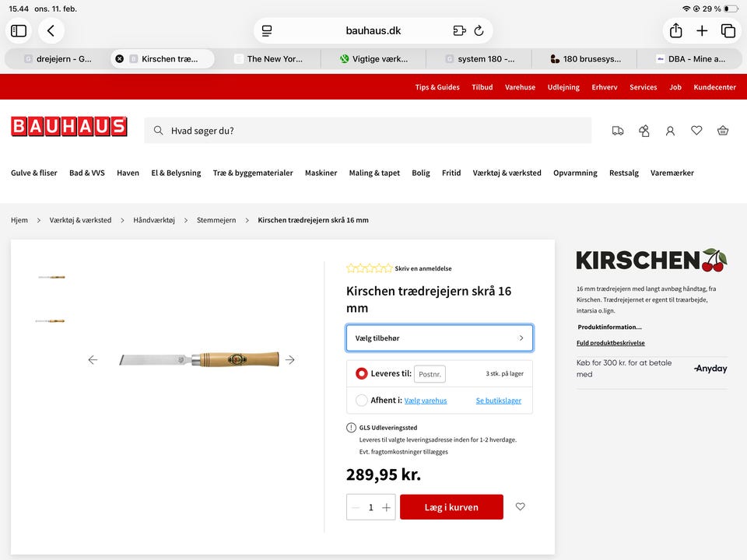Image resolution: width=747 pixels, height=560 pixels.
Task: Open Haven category menu
Action: pos(128,173)
